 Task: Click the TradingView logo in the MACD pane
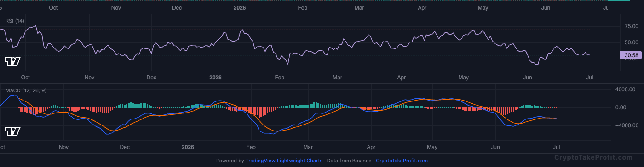tap(12, 131)
